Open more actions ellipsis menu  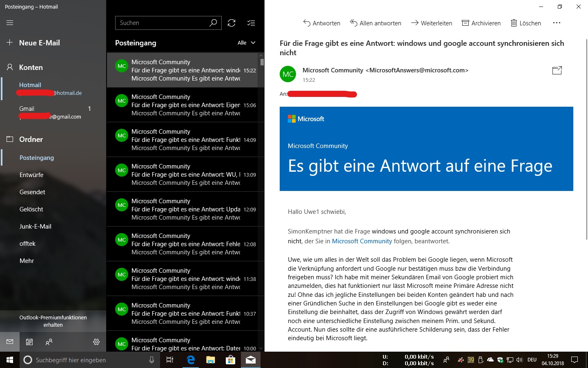coord(557,23)
